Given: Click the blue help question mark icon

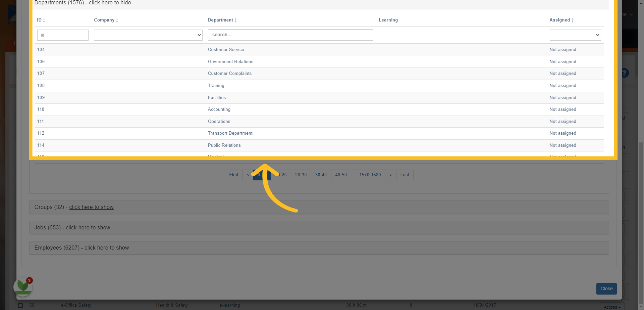Looking at the screenshot, I should 625,73.
